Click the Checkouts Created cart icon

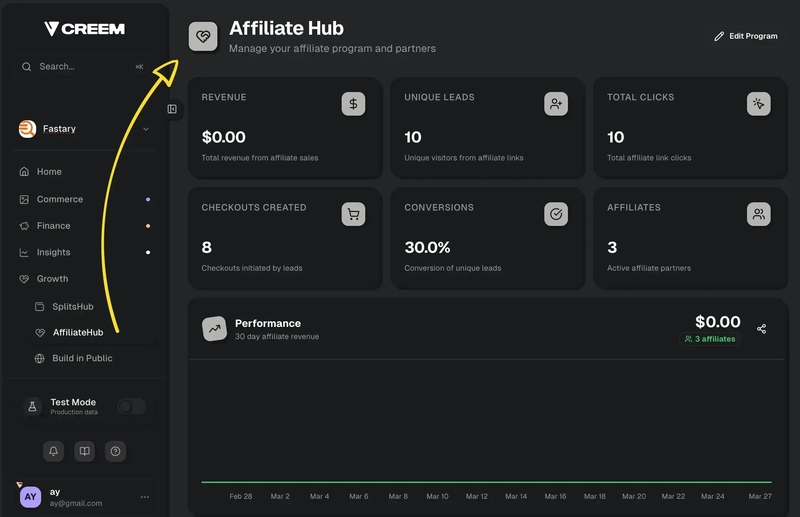pyautogui.click(x=353, y=214)
